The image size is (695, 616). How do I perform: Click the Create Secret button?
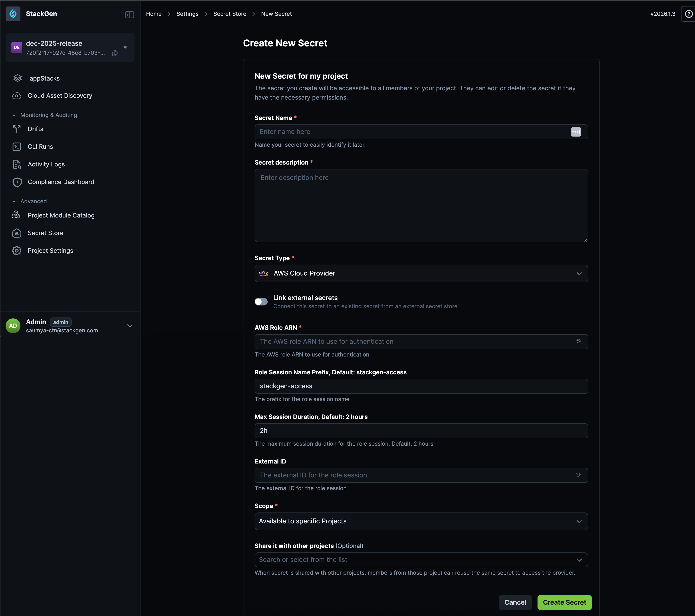click(564, 602)
